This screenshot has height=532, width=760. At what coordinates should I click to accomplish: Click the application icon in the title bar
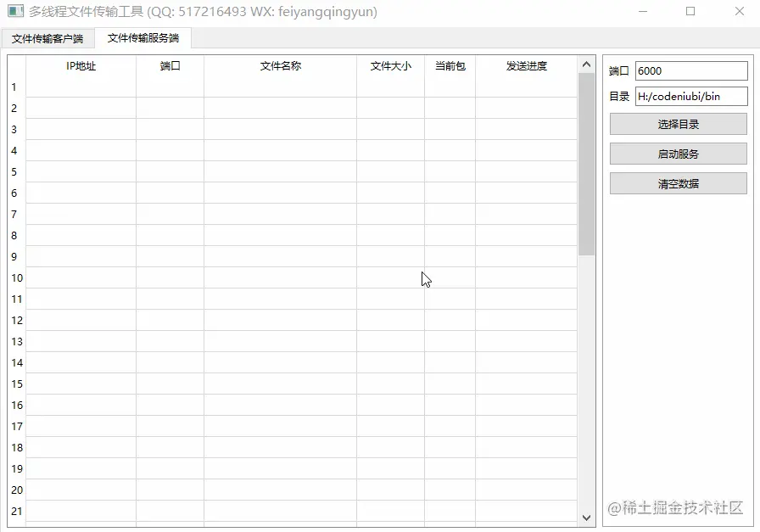tap(14, 12)
